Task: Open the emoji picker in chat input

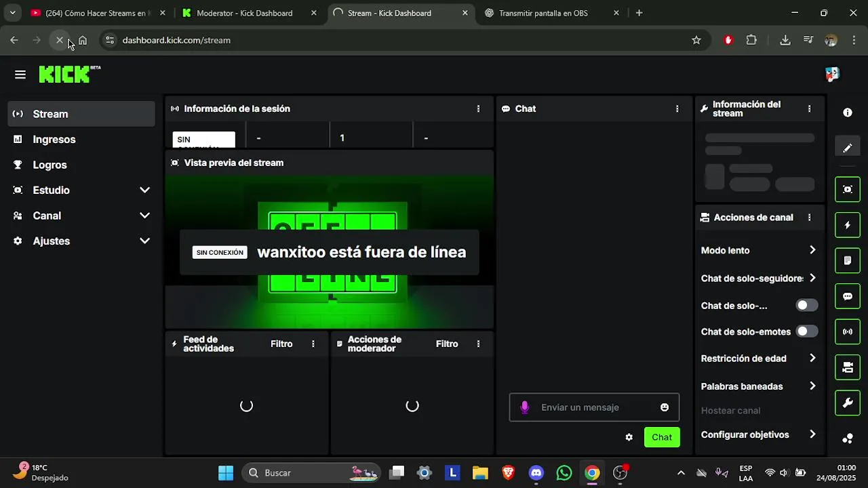Action: [x=665, y=407]
